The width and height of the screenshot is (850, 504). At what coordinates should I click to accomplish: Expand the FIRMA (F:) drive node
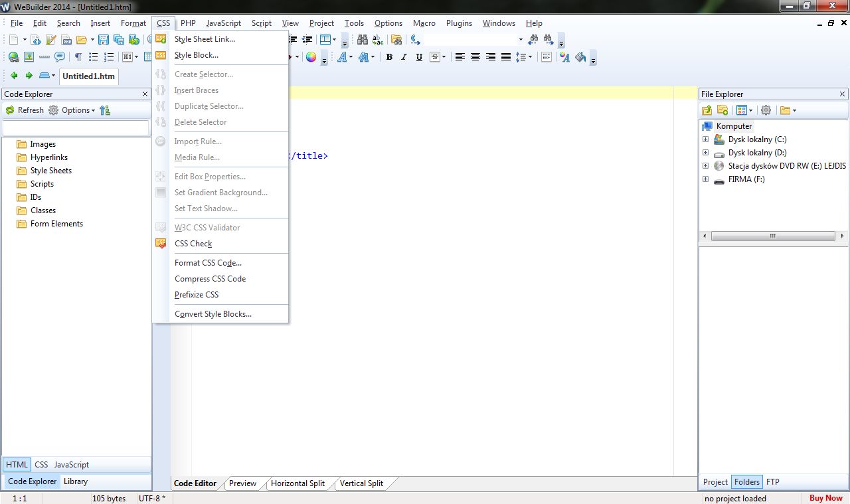pyautogui.click(x=705, y=179)
